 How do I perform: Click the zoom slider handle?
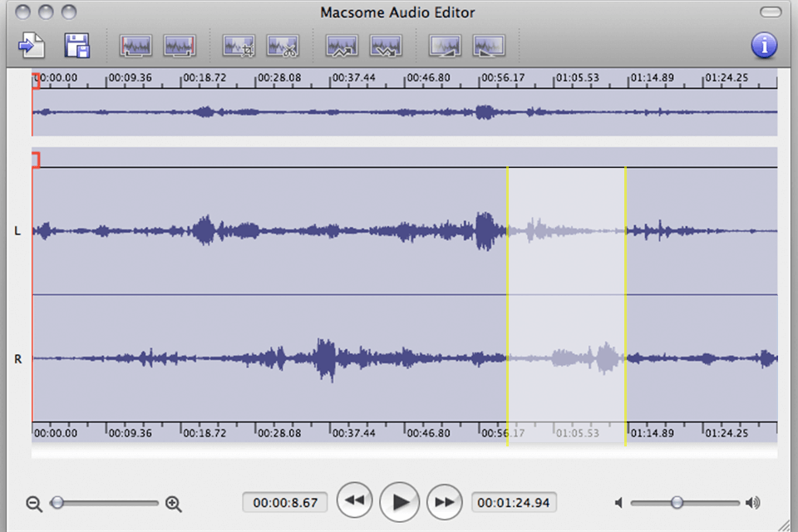57,503
